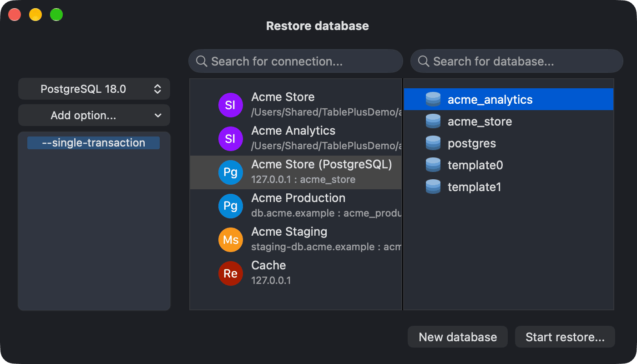637x364 pixels.
Task: Choose the template1 database name
Action: click(475, 187)
